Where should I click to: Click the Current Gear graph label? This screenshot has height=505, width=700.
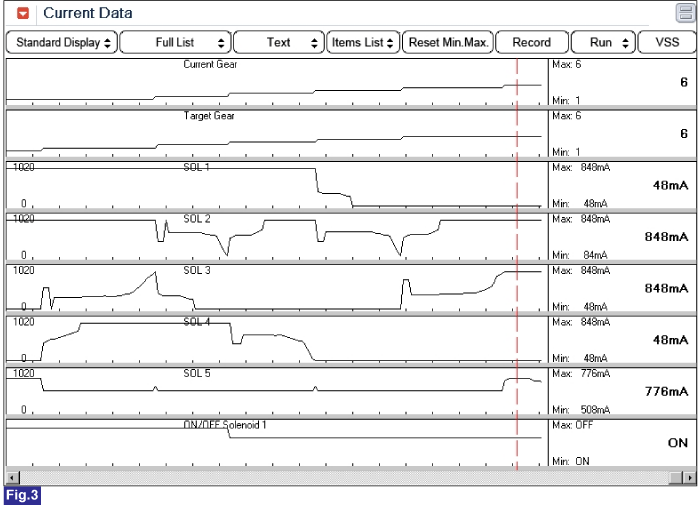click(x=210, y=64)
